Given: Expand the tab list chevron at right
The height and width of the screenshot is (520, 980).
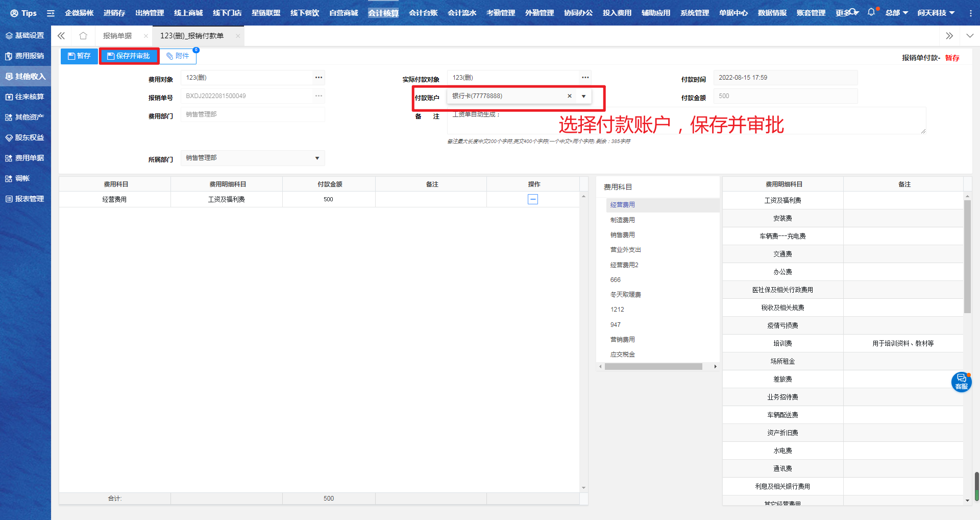Looking at the screenshot, I should pos(970,36).
